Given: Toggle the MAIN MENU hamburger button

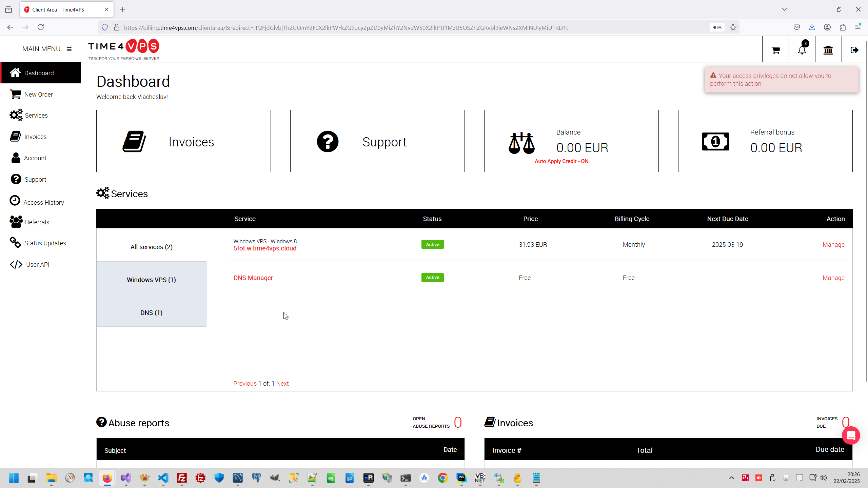Looking at the screenshot, I should click(69, 49).
